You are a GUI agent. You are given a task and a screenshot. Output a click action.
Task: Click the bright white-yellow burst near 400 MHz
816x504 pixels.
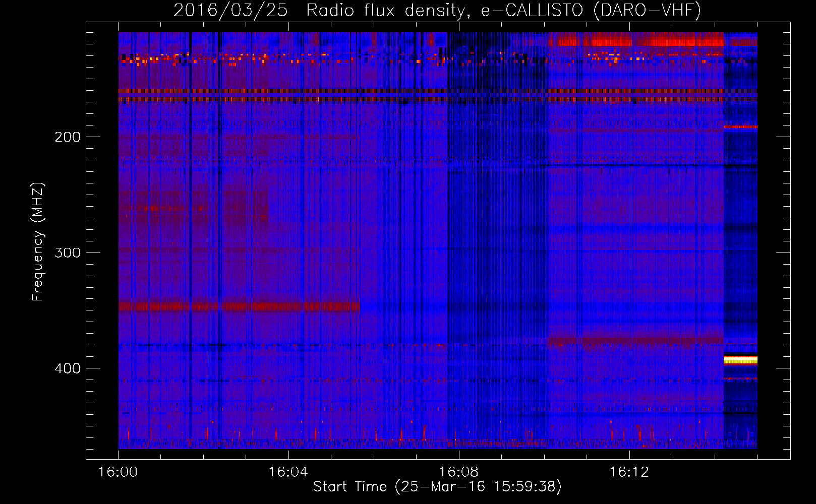pos(740,359)
